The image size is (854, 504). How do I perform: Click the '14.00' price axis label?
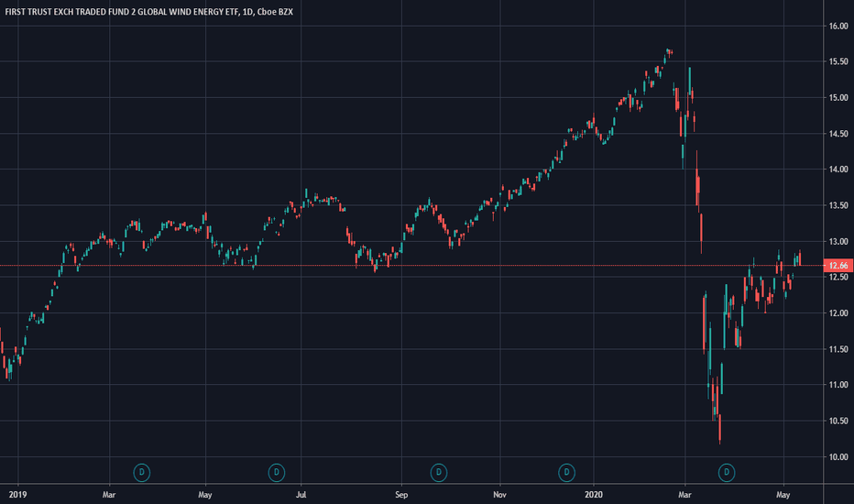click(x=838, y=170)
